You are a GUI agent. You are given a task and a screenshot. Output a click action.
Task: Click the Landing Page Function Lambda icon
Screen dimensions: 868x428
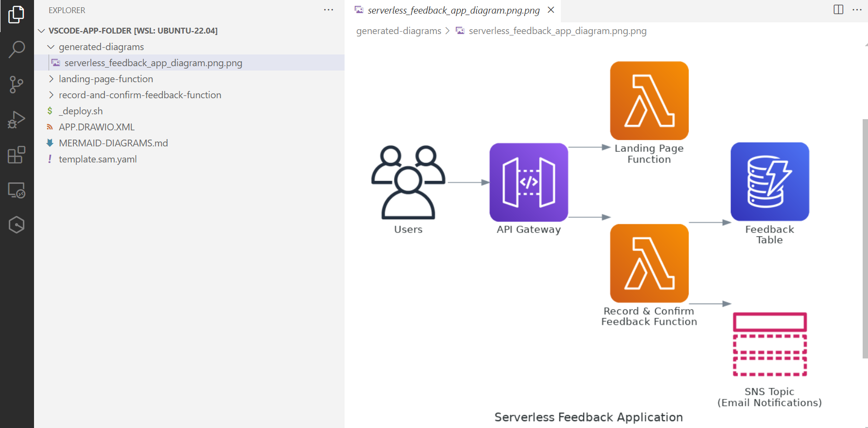click(649, 101)
